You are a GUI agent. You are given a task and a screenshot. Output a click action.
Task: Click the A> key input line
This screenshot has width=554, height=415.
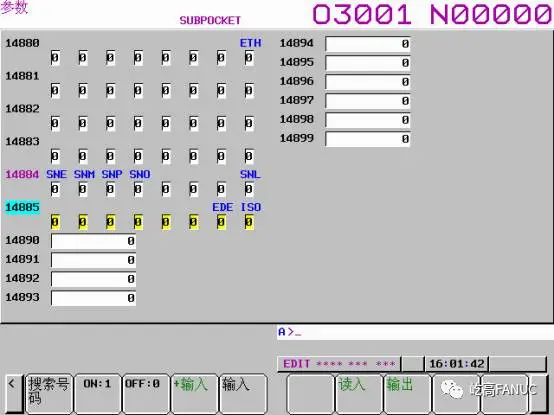click(415, 332)
